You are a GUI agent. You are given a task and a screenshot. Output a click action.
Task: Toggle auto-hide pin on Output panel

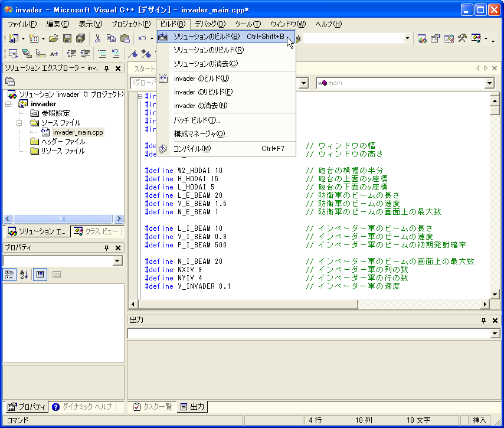(x=483, y=321)
